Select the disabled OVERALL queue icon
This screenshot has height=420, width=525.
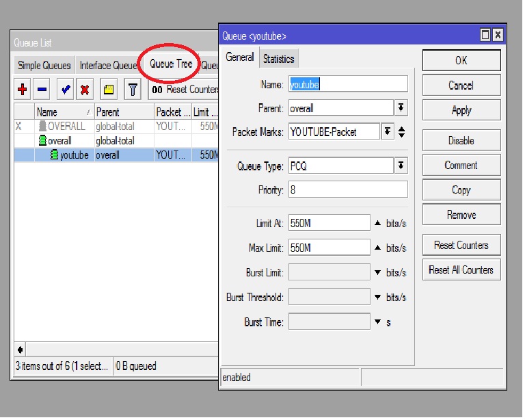coord(42,127)
